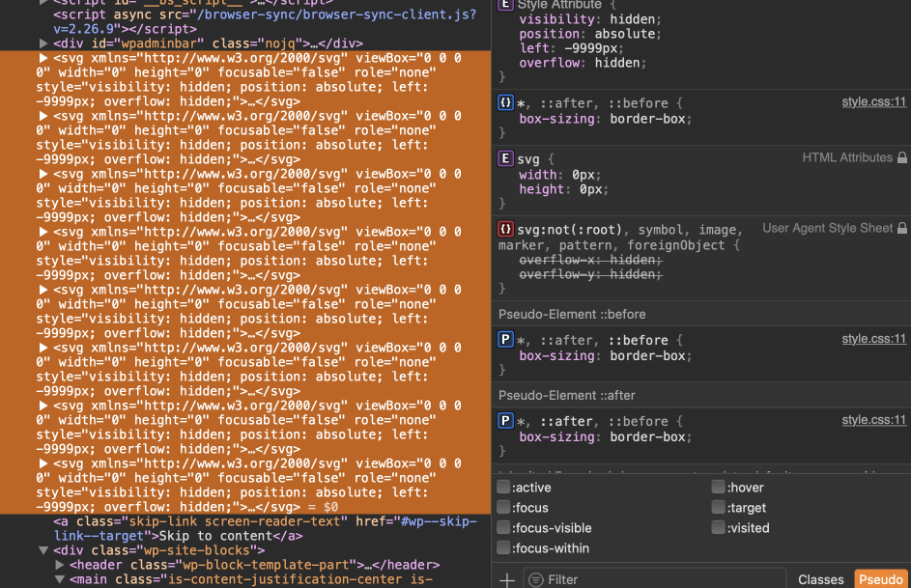Switch to the Classes tab
Viewport: 911px width, 588px height.
point(820,579)
